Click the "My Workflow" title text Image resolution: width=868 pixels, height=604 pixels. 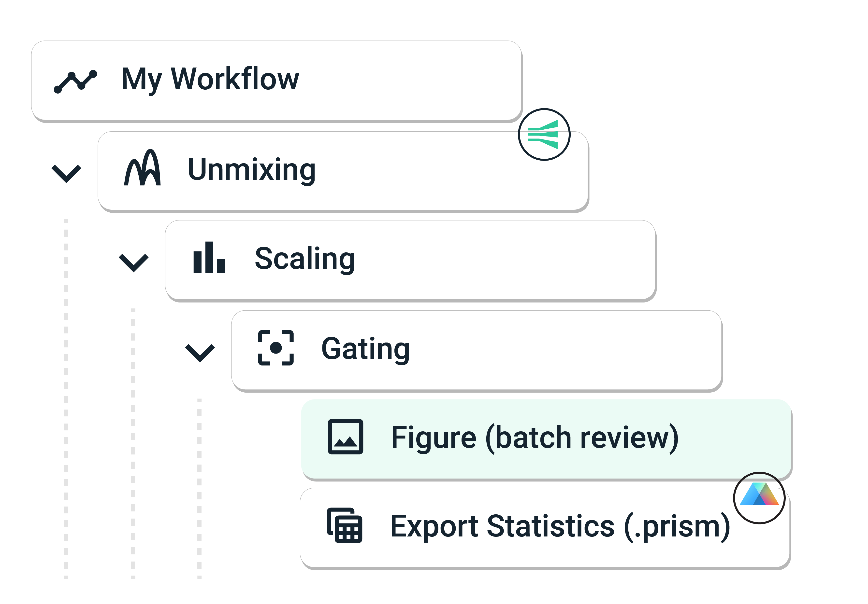tap(210, 79)
